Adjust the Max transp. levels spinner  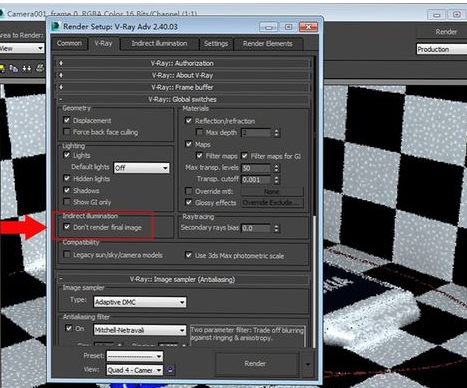coord(276,168)
